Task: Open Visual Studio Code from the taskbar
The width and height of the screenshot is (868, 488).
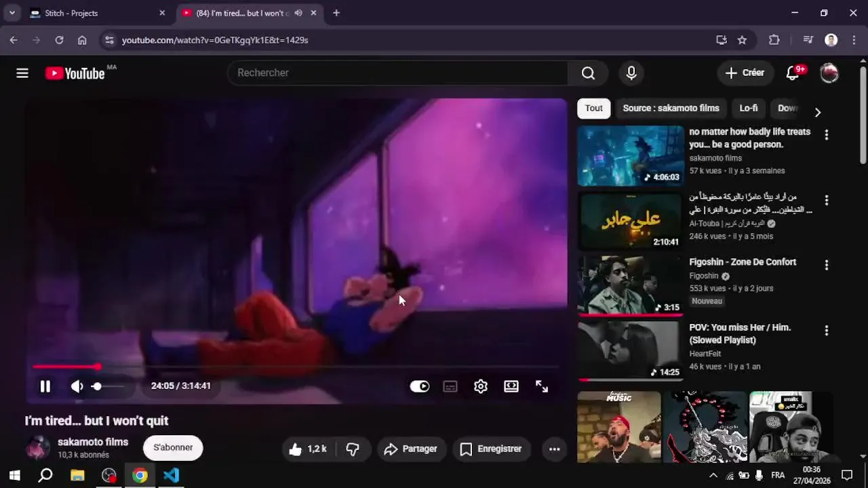Action: [x=171, y=475]
